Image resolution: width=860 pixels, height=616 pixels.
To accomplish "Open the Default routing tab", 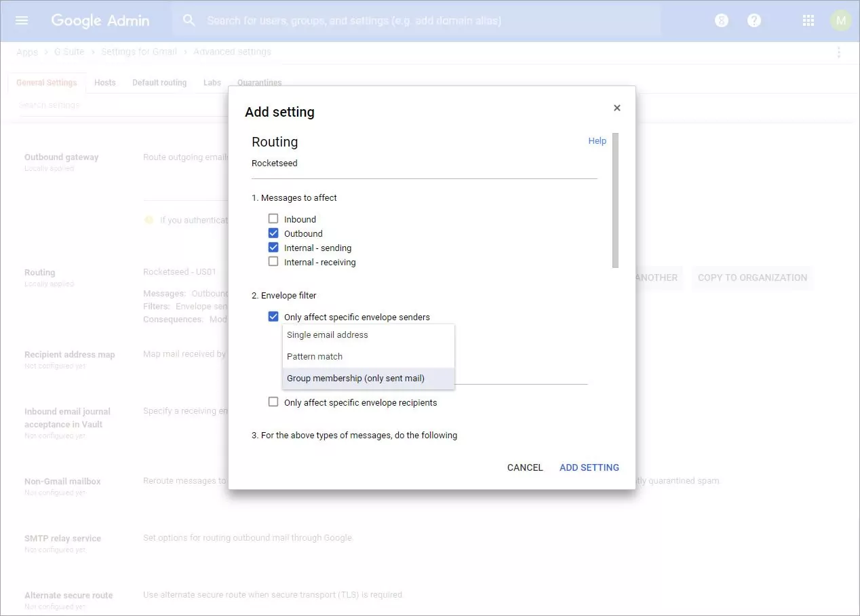I will point(159,83).
